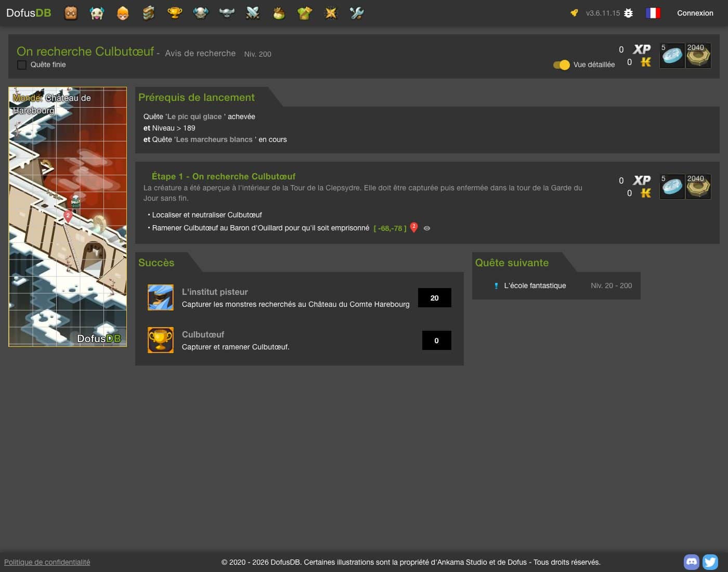This screenshot has width=728, height=572.
Task: Click the 20 points badge for L'institut pisteur
Action: tap(435, 298)
